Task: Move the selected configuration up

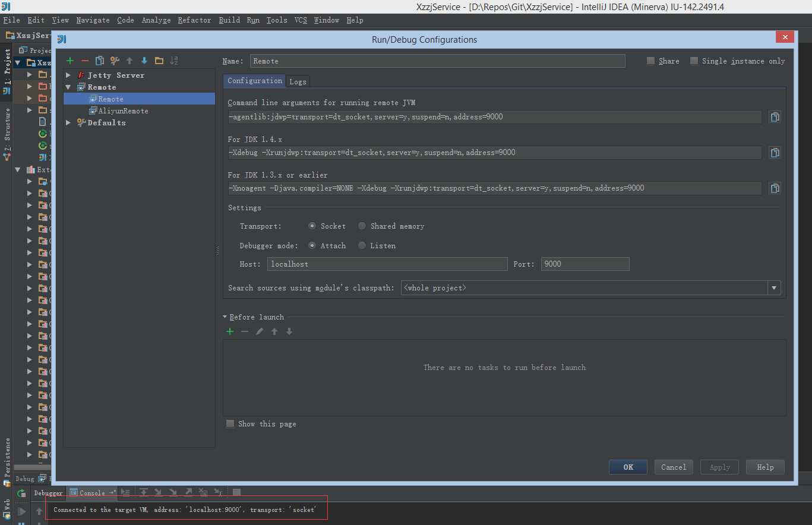Action: click(129, 61)
